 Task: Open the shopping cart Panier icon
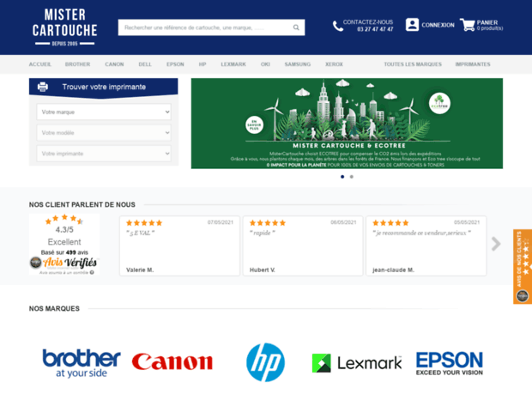click(x=467, y=25)
